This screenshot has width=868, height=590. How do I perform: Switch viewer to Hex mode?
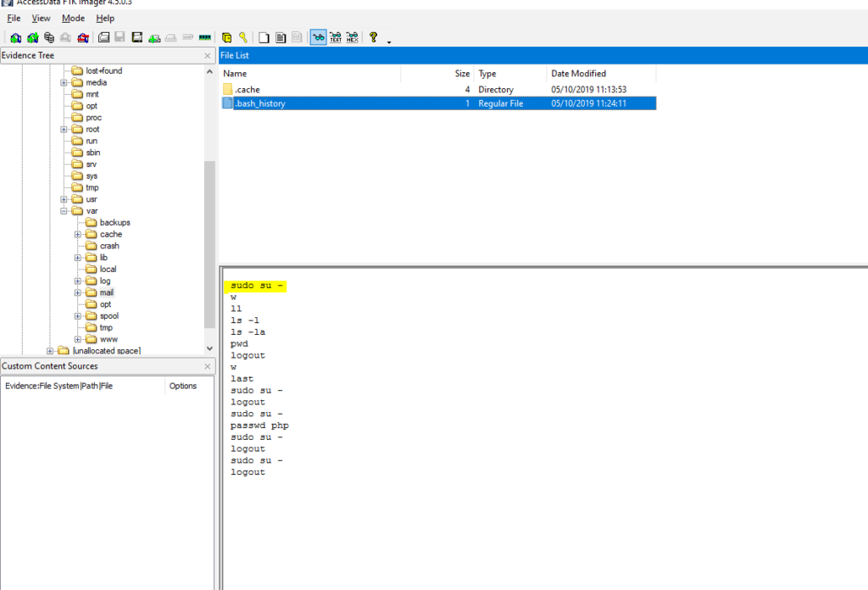tap(352, 37)
